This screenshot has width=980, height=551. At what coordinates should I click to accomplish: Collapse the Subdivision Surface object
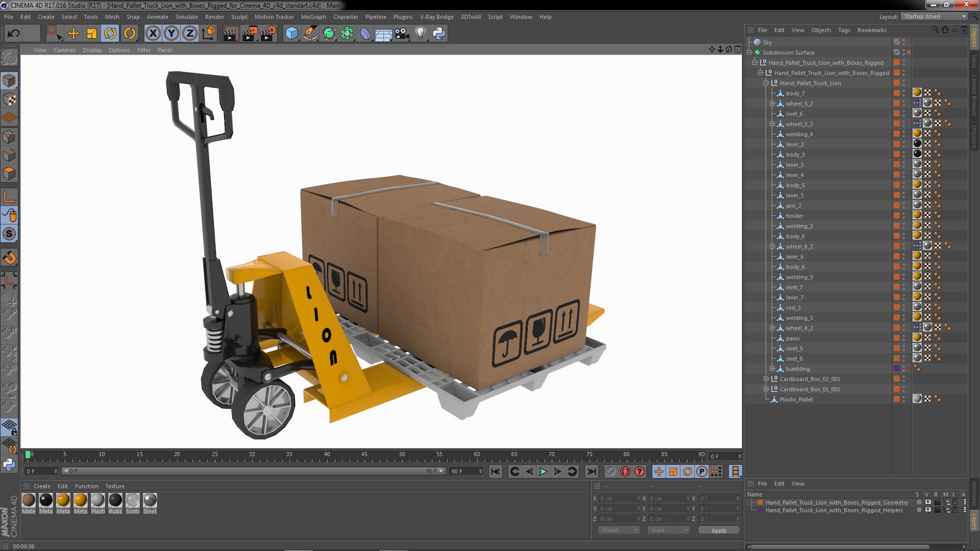tap(749, 53)
